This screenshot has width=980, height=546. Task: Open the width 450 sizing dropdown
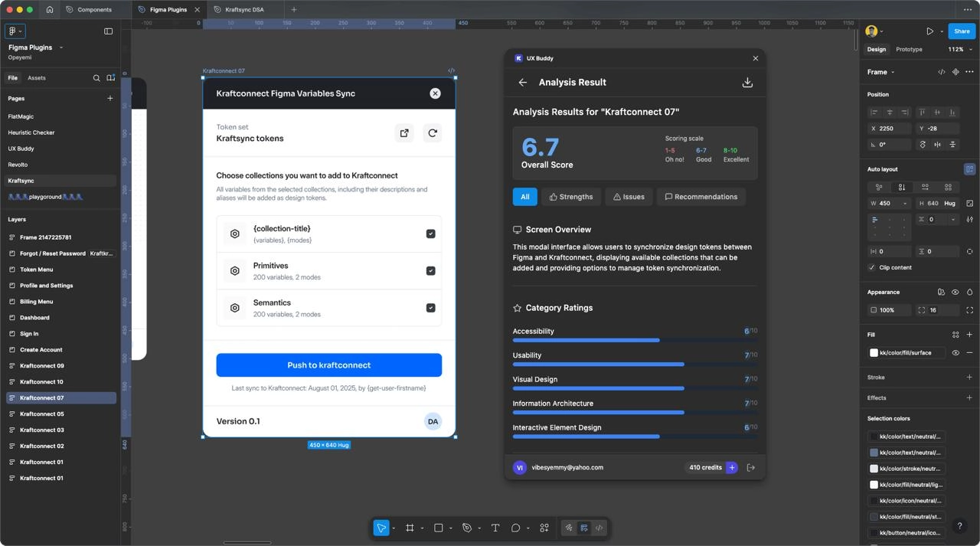[x=904, y=203]
